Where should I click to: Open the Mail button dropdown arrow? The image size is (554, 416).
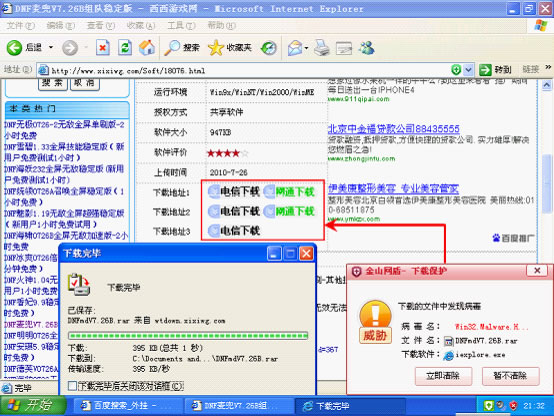[x=306, y=48]
